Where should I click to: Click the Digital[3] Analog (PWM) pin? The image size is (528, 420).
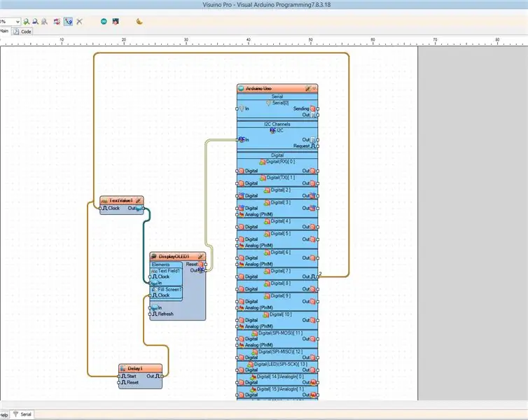tap(237, 214)
